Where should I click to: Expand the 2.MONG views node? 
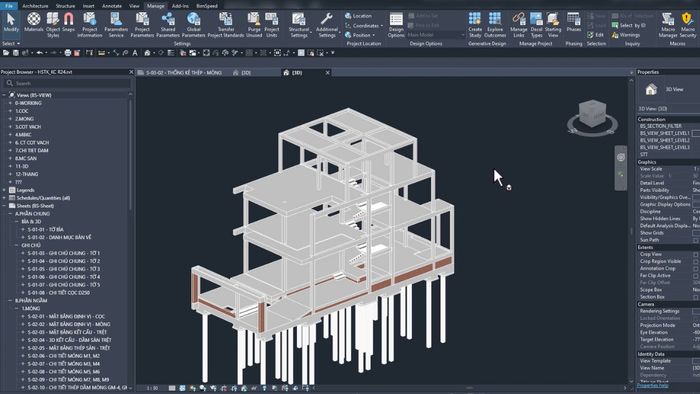pyautogui.click(x=10, y=119)
